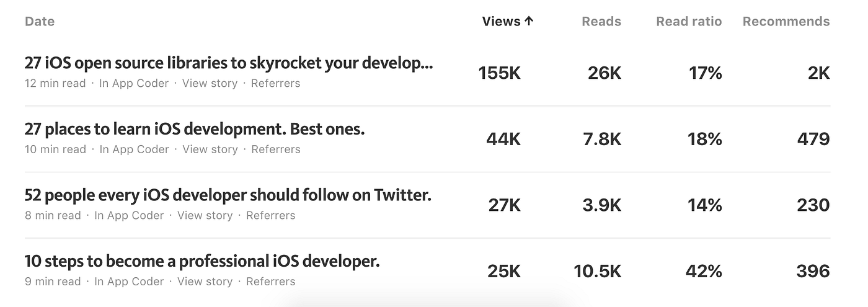
Task: Open Referrers for 52 people story
Action: (x=271, y=216)
